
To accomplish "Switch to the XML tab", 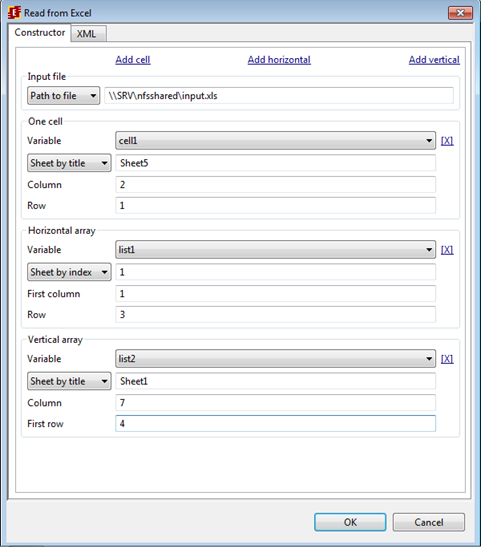I will (89, 34).
